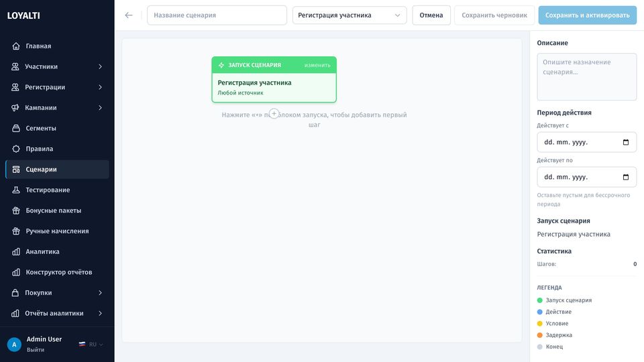The height and width of the screenshot is (362, 644).
Task: Click the Сценарии layout icon
Action: (16, 169)
